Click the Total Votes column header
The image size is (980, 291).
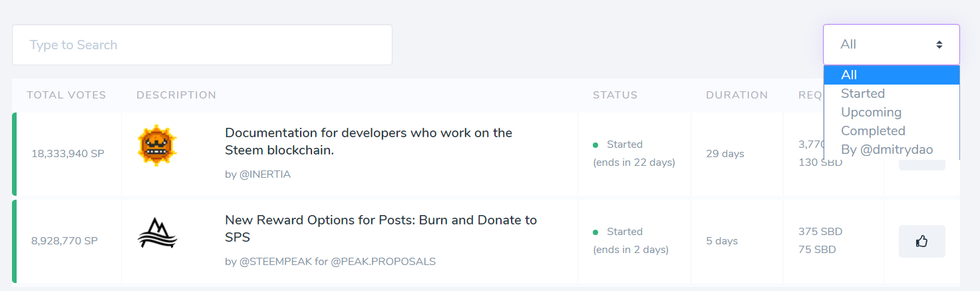point(67,95)
